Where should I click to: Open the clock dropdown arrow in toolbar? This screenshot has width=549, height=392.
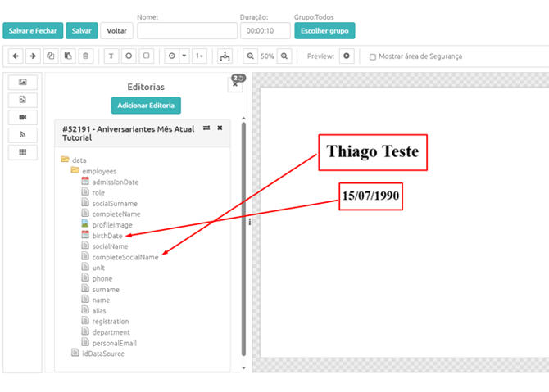[184, 56]
